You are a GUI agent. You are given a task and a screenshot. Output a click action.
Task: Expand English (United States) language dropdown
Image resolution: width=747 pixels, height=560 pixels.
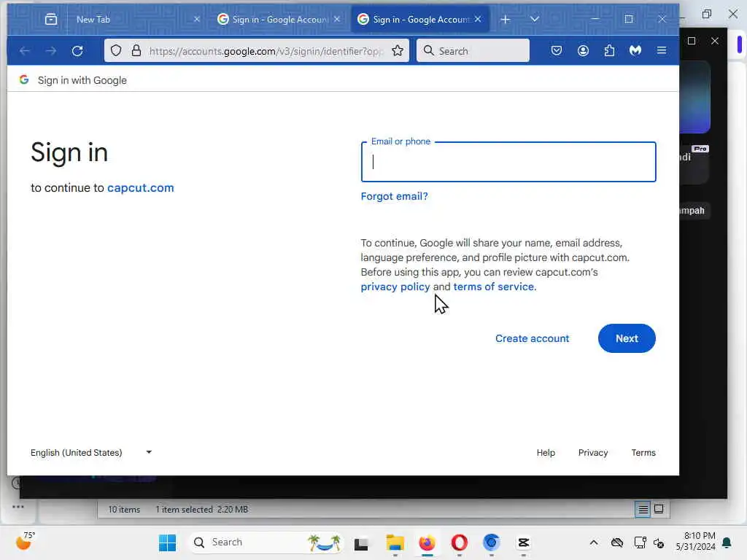[x=91, y=452]
